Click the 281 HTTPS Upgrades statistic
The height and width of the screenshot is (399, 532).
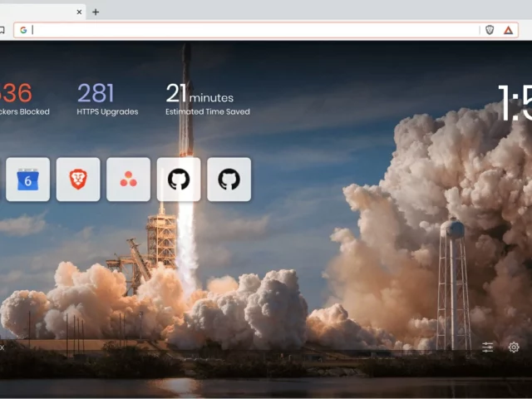pos(107,99)
